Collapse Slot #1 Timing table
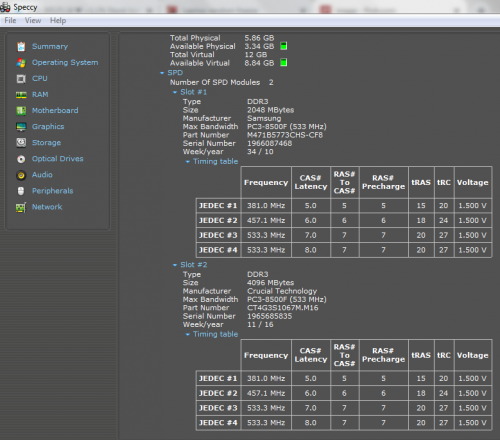 pyautogui.click(x=188, y=162)
